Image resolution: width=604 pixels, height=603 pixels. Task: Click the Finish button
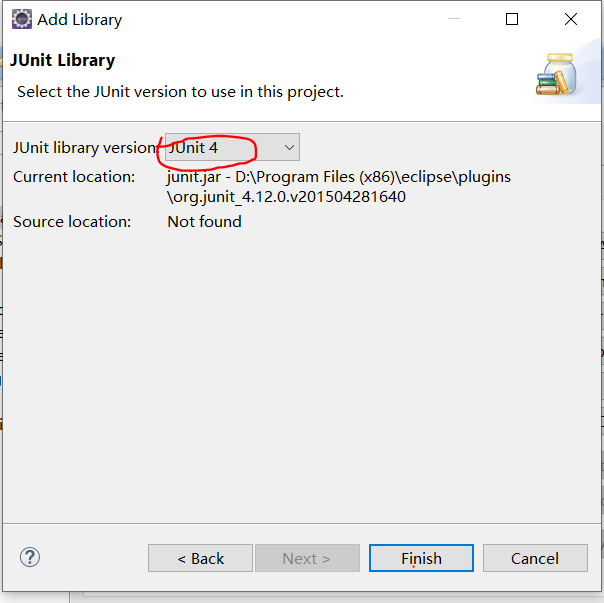[421, 558]
